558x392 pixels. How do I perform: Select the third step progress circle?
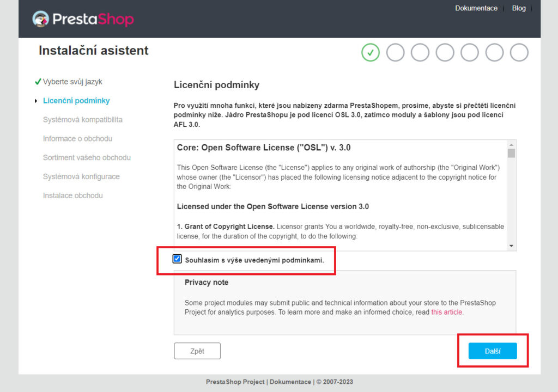click(420, 53)
